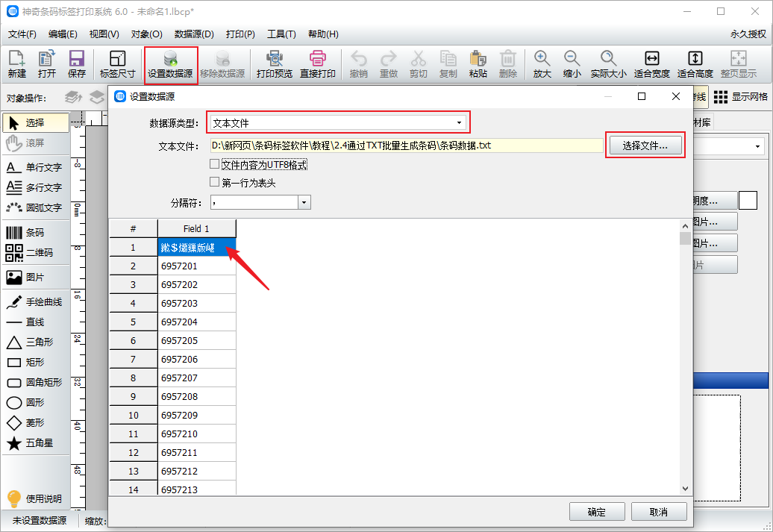Image resolution: width=773 pixels, height=532 pixels.
Task: Cancel the dialog with 取消
Action: tap(658, 512)
